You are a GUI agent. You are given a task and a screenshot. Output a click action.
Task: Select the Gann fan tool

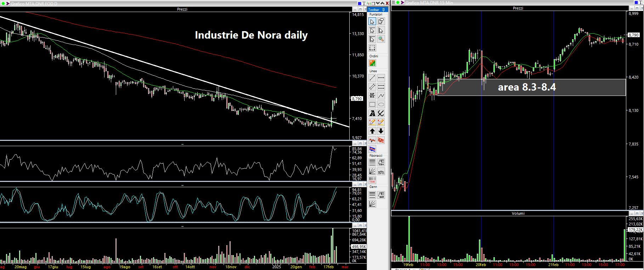click(x=372, y=203)
